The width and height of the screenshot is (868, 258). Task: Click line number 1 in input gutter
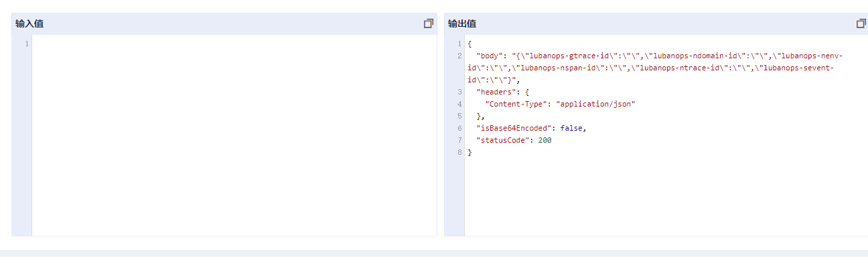tap(27, 44)
